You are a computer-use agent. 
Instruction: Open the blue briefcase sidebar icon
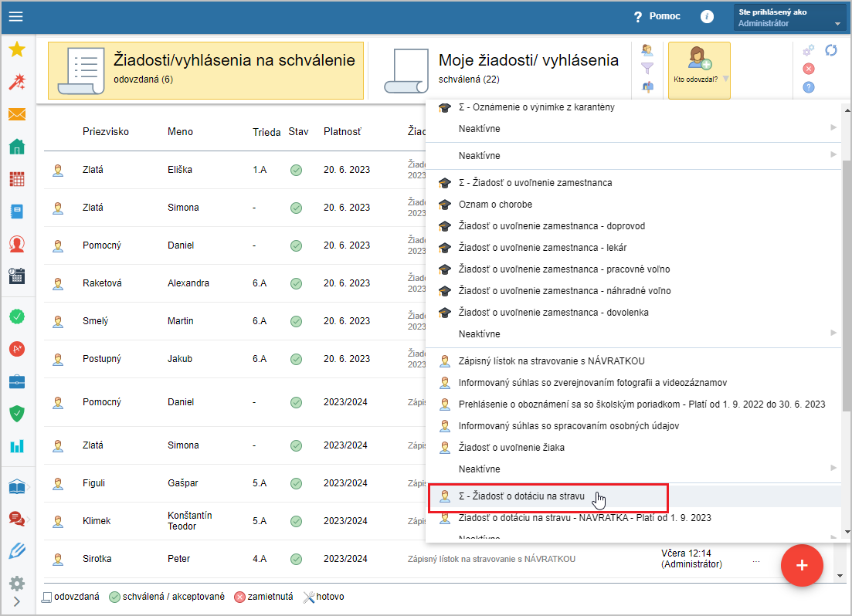[x=17, y=382]
